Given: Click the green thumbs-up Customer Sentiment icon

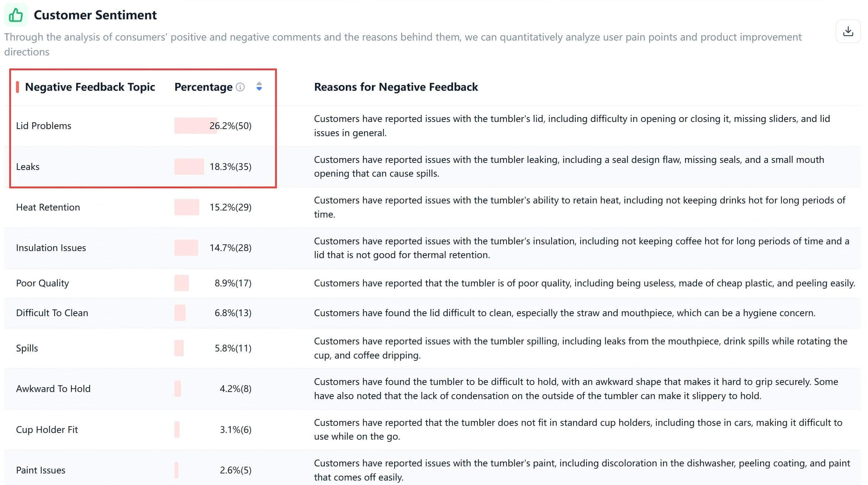Looking at the screenshot, I should [16, 15].
